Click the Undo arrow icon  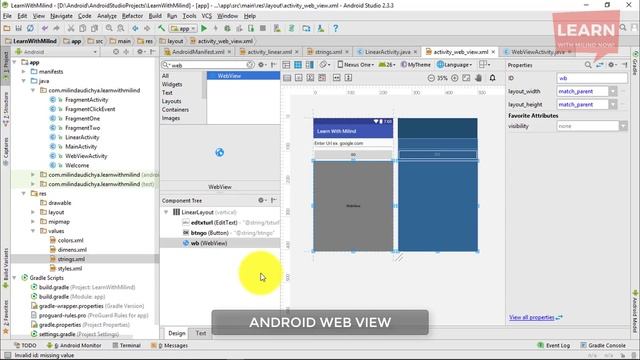[x=44, y=29]
